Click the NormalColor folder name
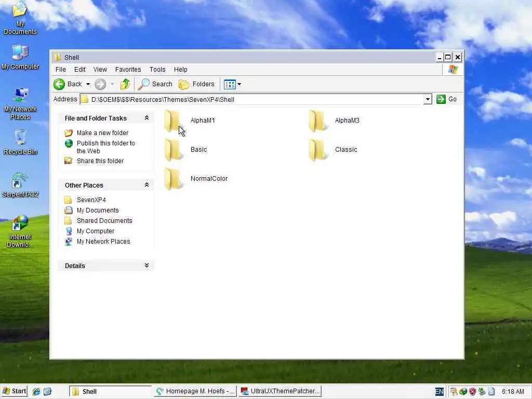The image size is (532, 399). 209,179
